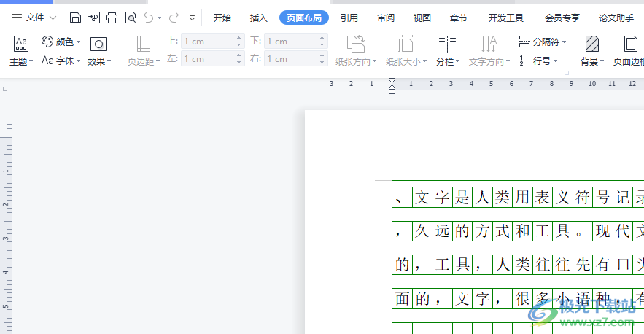Click on the vertical ruler
The image size is (644, 334).
pos(6,226)
